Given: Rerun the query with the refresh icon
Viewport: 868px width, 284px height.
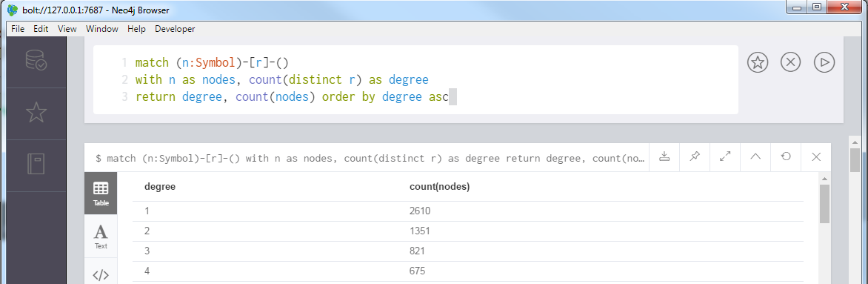Looking at the screenshot, I should 786,157.
